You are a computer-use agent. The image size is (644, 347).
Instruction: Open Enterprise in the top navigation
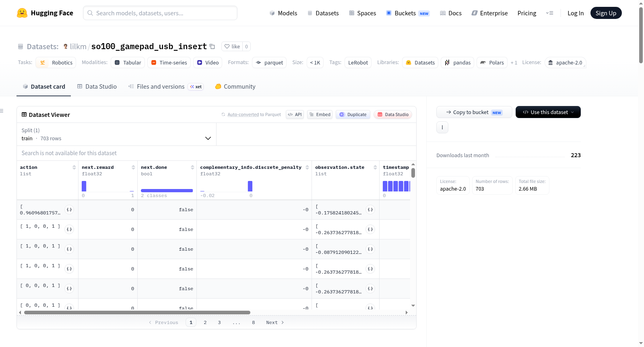coord(489,13)
